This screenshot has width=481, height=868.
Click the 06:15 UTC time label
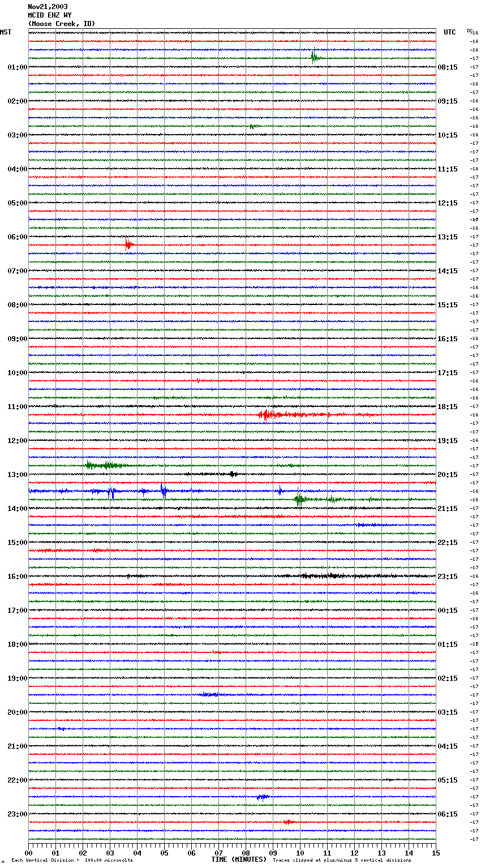click(x=448, y=814)
